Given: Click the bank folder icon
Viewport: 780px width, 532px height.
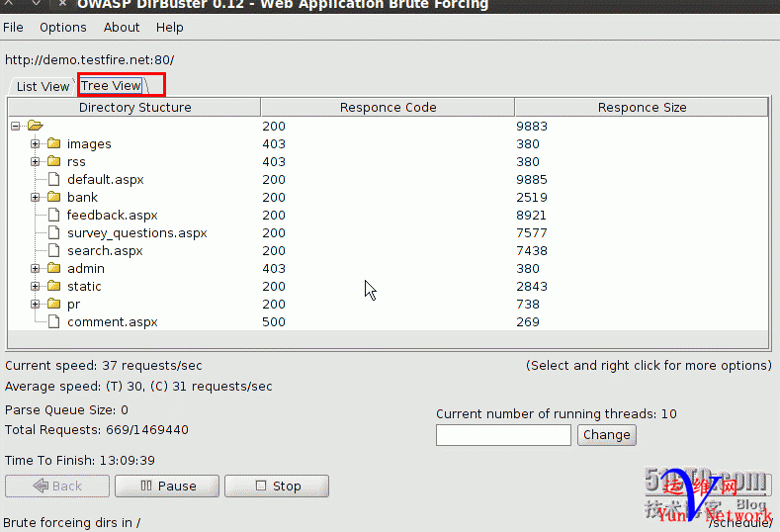Looking at the screenshot, I should (x=53, y=197).
